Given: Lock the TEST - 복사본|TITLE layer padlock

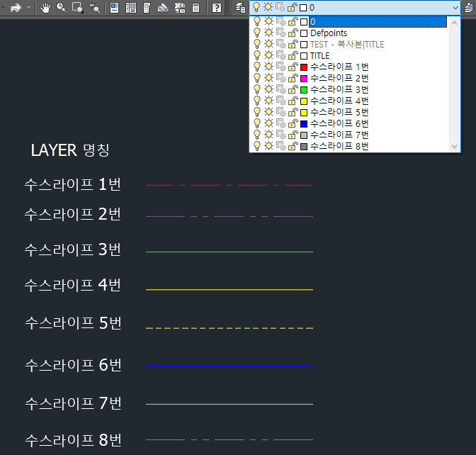Looking at the screenshot, I should (x=293, y=45).
